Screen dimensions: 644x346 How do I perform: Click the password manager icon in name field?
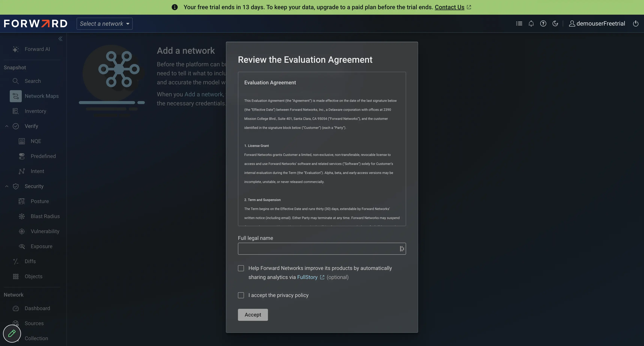(402, 249)
